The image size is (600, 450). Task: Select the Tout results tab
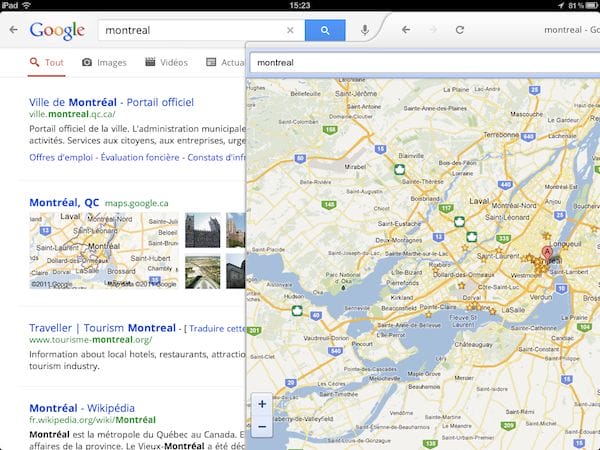(x=46, y=62)
